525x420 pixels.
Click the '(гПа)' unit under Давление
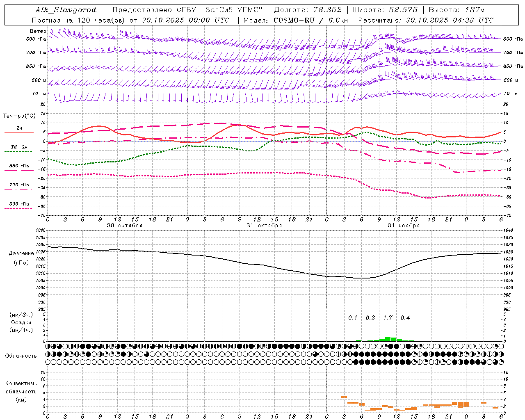tap(21, 263)
